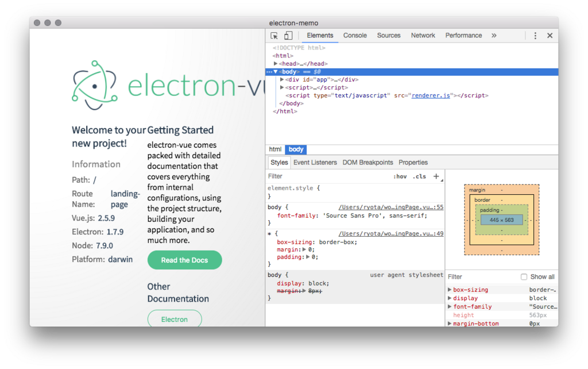Select the </body> closing tag line
588x369 pixels.
291,103
